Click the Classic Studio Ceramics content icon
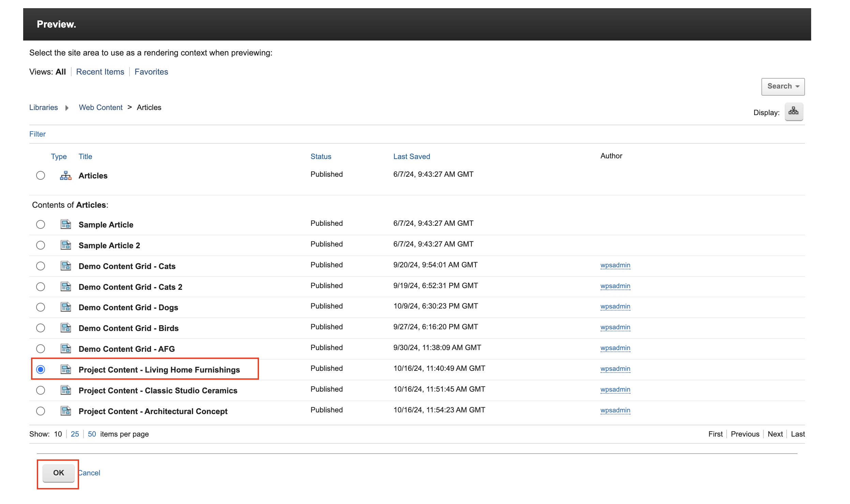The width and height of the screenshot is (850, 504). point(65,390)
